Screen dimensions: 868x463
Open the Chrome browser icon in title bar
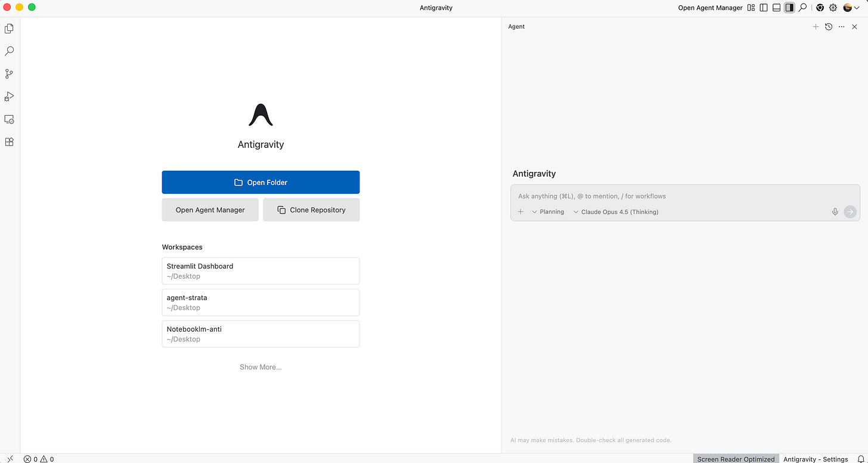[x=820, y=8]
